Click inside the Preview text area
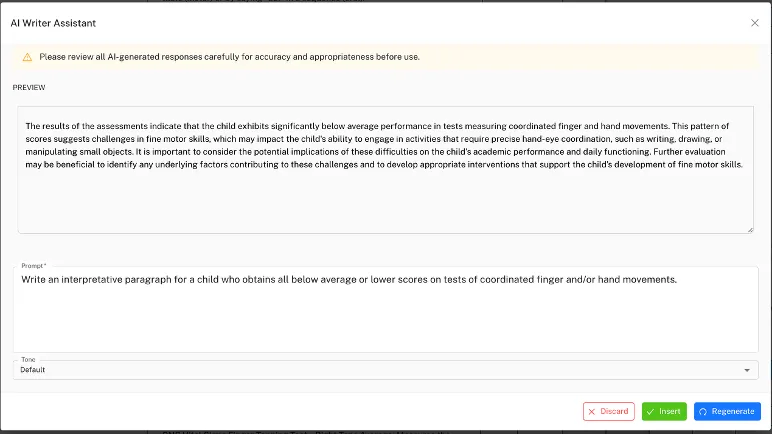This screenshot has height=434, width=772. [x=386, y=169]
